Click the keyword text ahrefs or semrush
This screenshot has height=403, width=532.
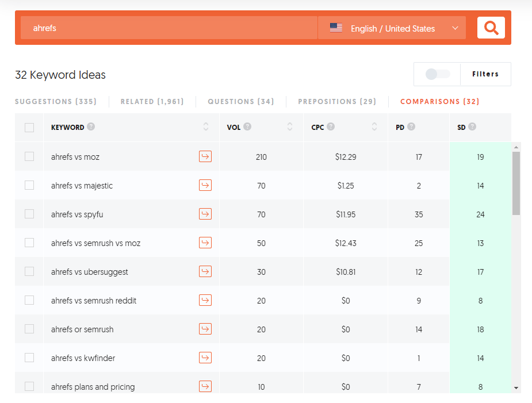(x=82, y=329)
